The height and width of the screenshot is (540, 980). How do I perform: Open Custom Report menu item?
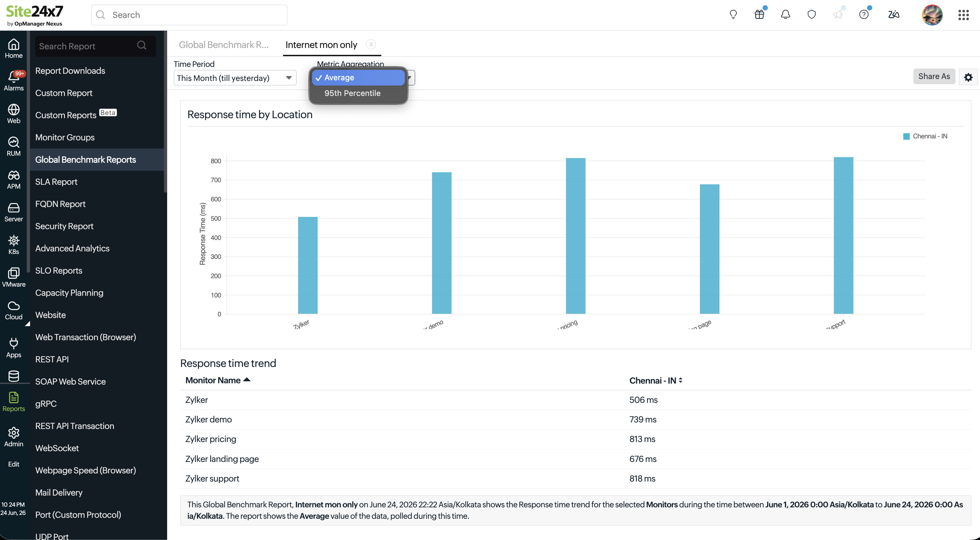point(64,93)
